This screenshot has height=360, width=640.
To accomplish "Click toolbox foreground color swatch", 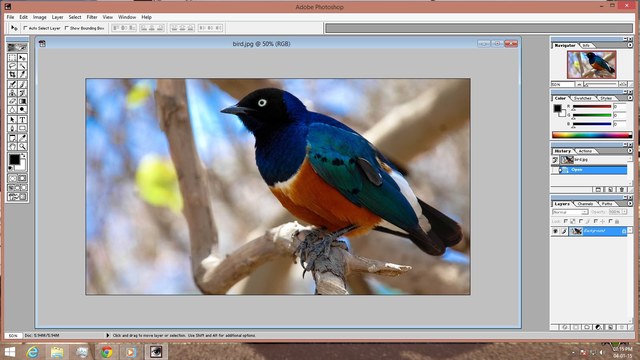I will [14, 160].
